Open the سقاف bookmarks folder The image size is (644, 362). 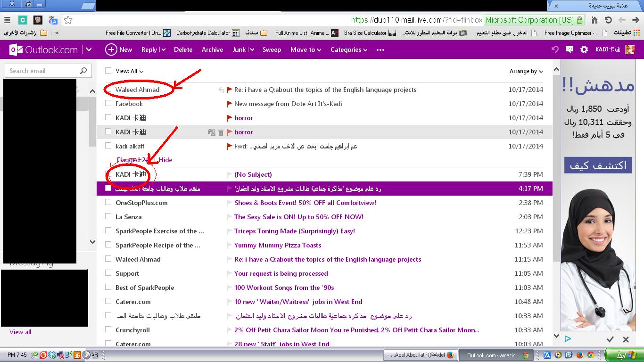pyautogui.click(x=256, y=33)
